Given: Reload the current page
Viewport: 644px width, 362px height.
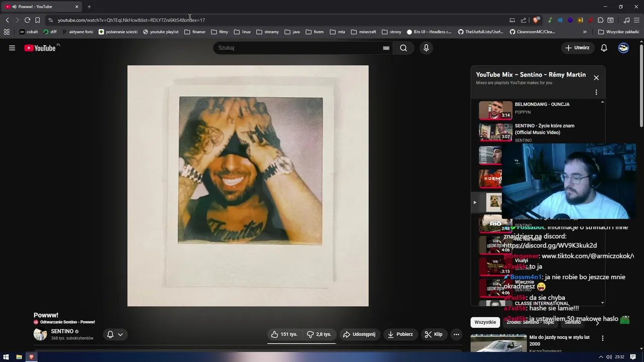Looking at the screenshot, I should point(27,20).
